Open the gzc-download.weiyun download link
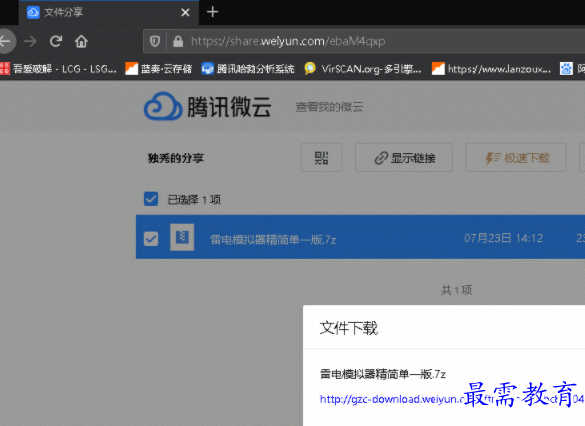The height and width of the screenshot is (426, 585). [x=451, y=399]
